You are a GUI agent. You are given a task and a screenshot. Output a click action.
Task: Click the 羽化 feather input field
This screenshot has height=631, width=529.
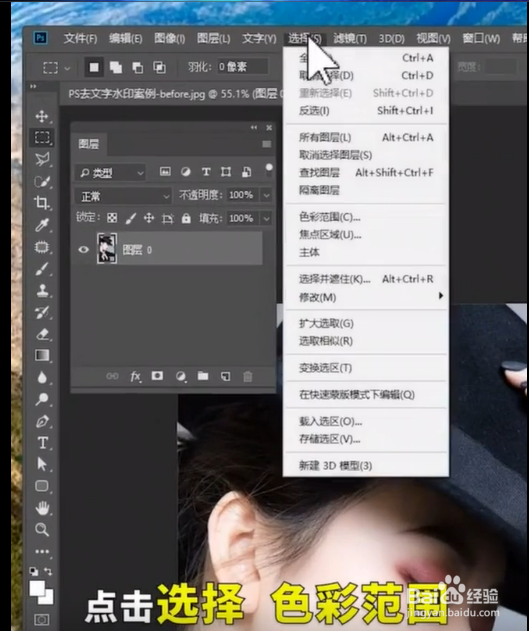coord(243,66)
